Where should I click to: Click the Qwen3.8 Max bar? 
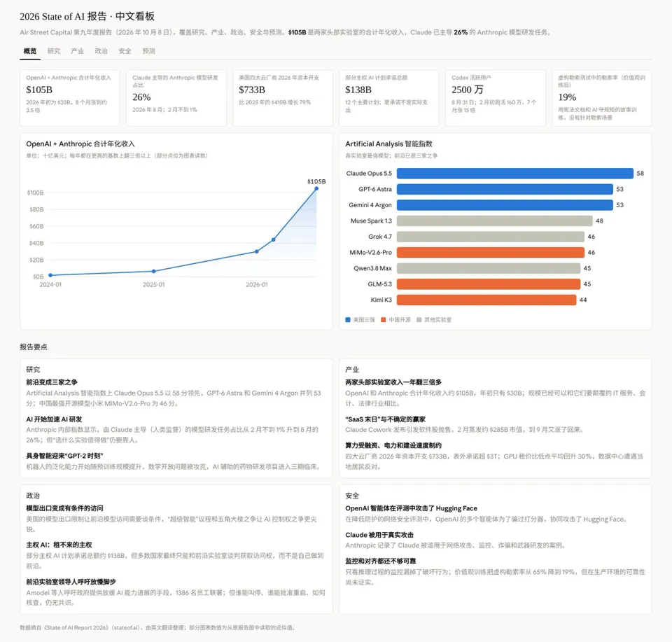pos(489,268)
